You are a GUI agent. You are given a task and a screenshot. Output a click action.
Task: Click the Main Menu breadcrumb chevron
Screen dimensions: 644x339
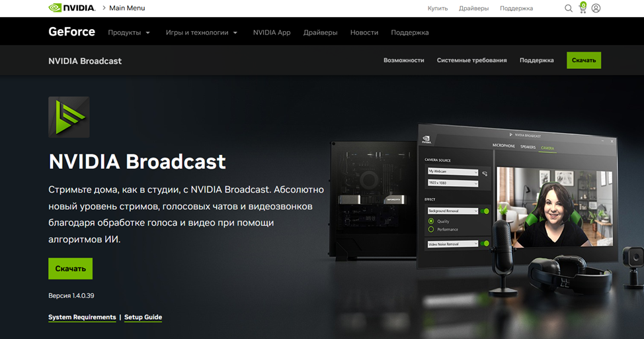[104, 8]
